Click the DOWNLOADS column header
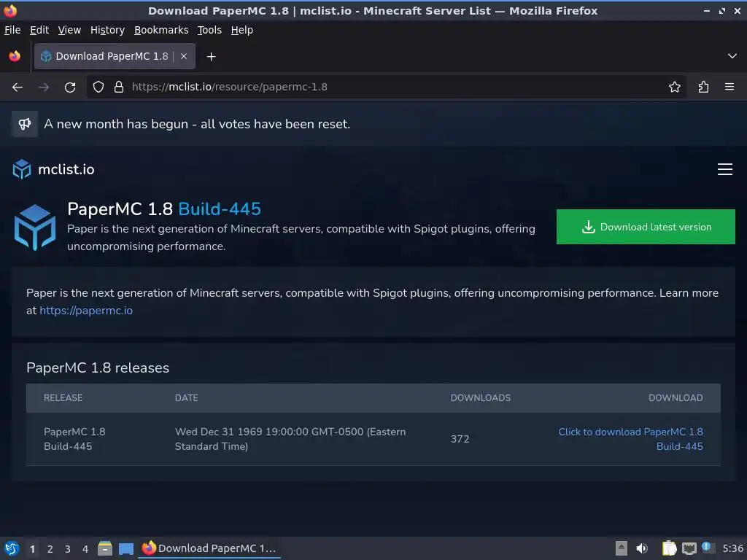 tap(480, 398)
